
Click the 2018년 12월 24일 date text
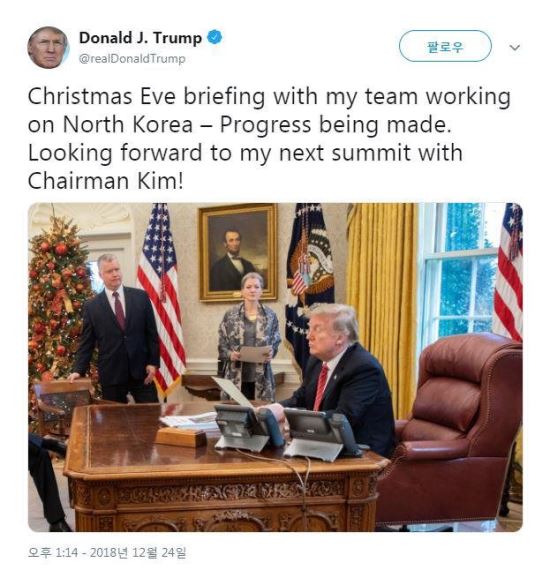tap(138, 552)
